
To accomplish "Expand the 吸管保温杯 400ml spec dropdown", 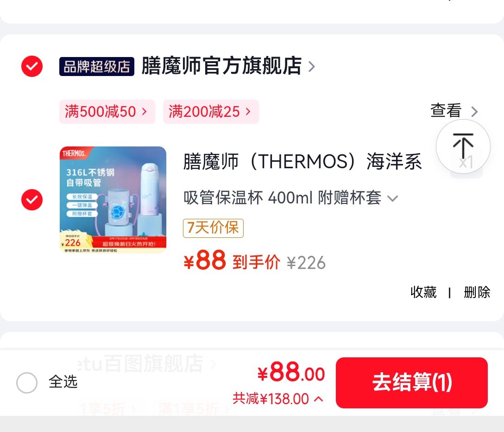I will [x=393, y=198].
